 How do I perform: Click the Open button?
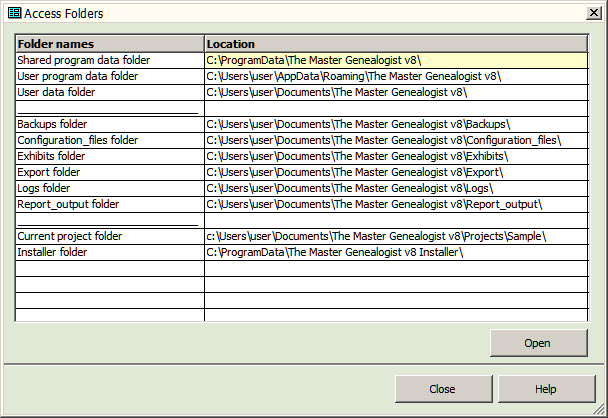(539, 343)
